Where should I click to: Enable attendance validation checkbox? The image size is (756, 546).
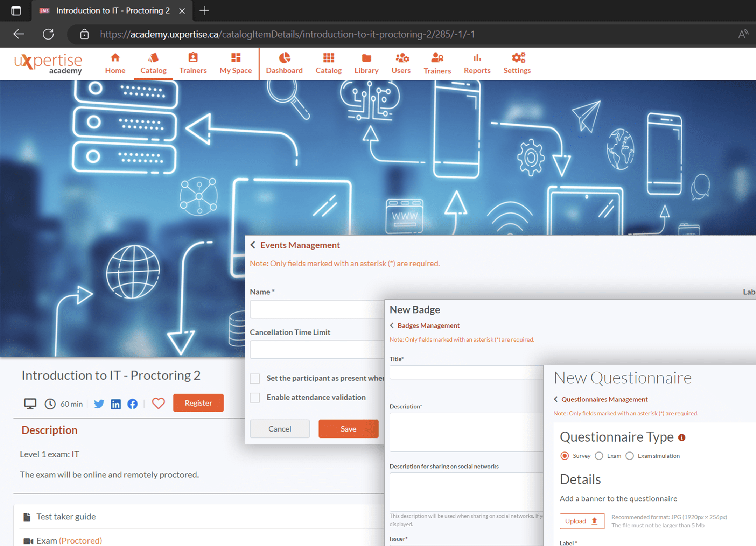pyautogui.click(x=255, y=398)
